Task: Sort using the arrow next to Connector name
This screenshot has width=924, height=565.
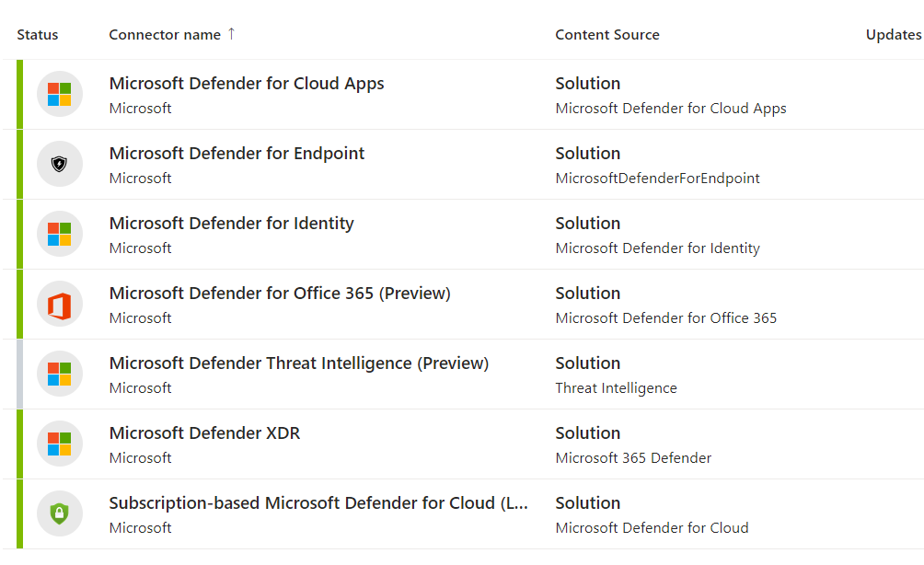Action: (232, 34)
